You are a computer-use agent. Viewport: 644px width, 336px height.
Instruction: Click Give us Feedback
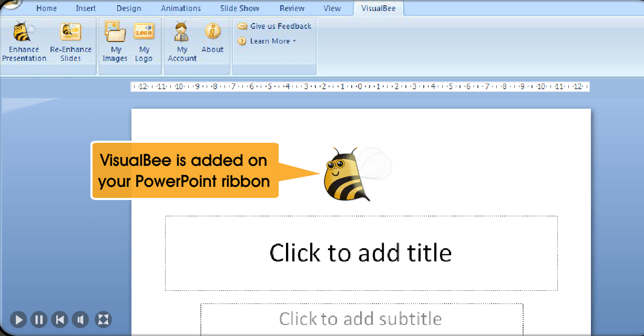pos(274,26)
